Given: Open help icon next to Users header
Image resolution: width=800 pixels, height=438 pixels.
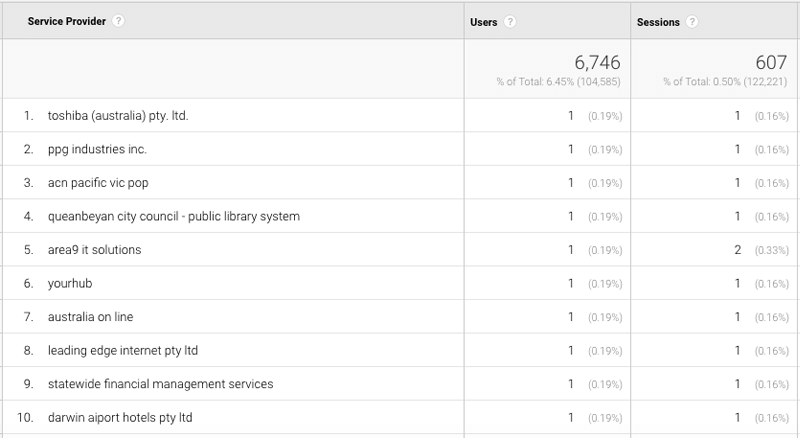Looking at the screenshot, I should pyautogui.click(x=509, y=22).
